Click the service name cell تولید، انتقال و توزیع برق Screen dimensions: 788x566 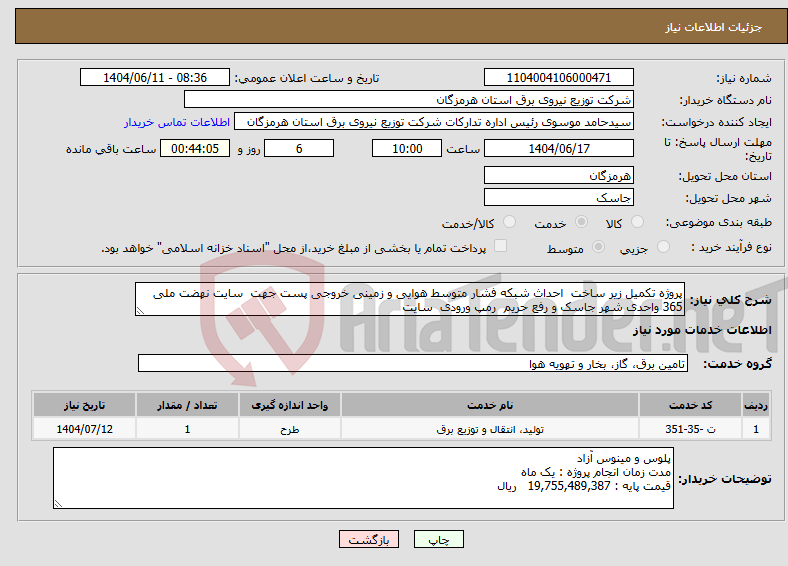coord(489,429)
